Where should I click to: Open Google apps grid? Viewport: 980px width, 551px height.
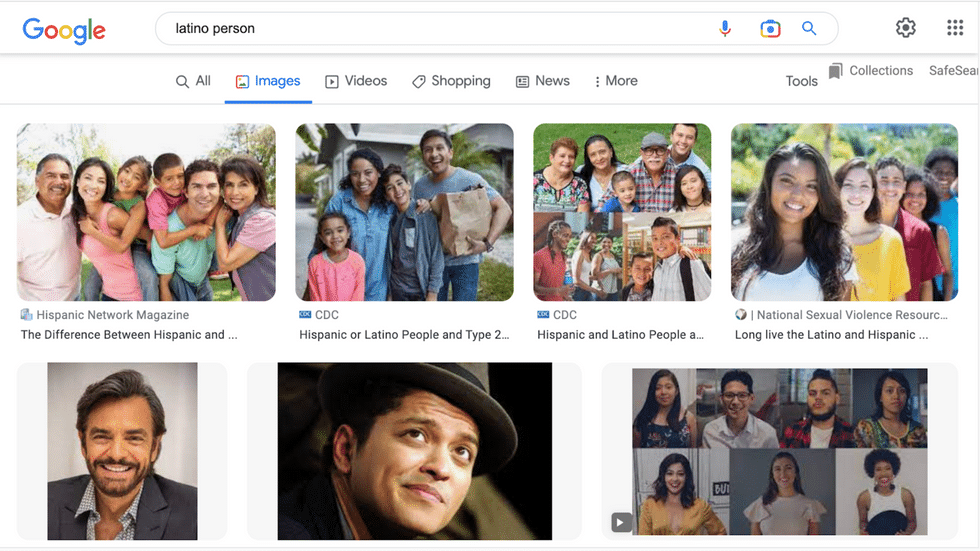pos(954,28)
